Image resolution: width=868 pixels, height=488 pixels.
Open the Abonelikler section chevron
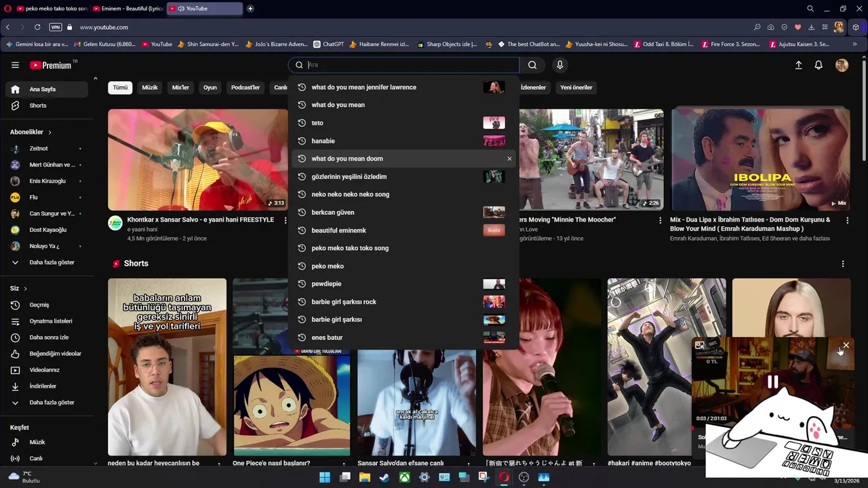(x=50, y=132)
